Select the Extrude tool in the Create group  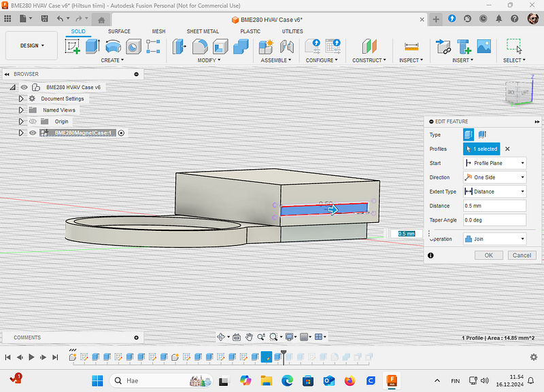[x=92, y=46]
